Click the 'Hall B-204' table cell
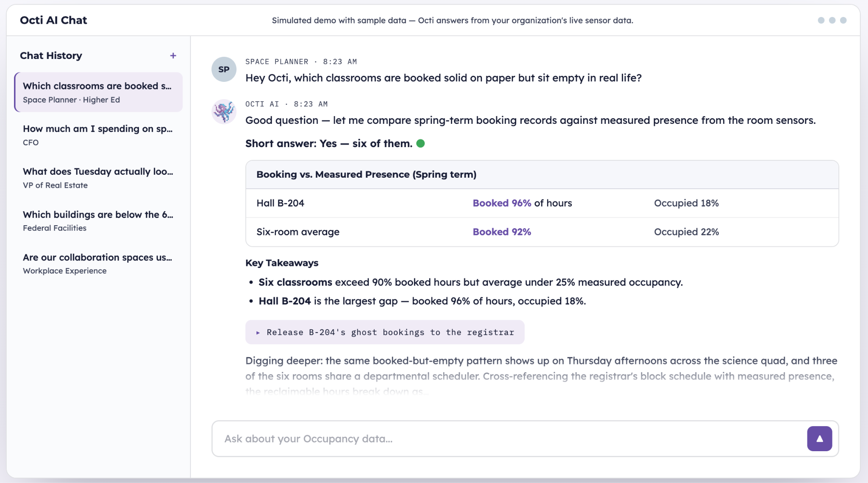868x483 pixels. (x=280, y=203)
